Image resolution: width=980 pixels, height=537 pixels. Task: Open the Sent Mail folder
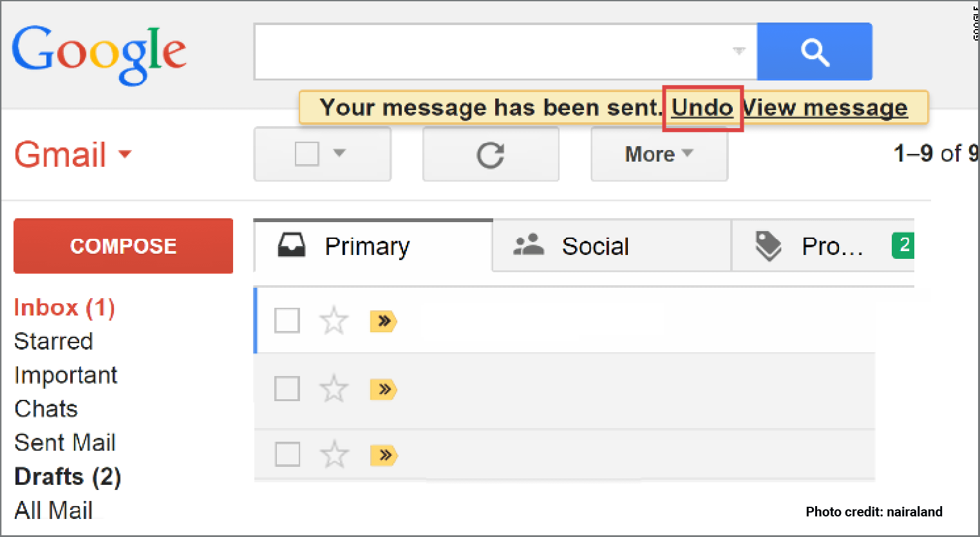tap(64, 442)
